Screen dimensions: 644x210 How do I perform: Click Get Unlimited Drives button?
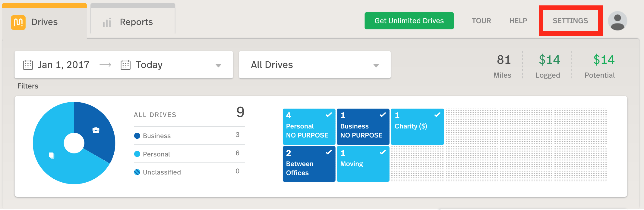(409, 21)
